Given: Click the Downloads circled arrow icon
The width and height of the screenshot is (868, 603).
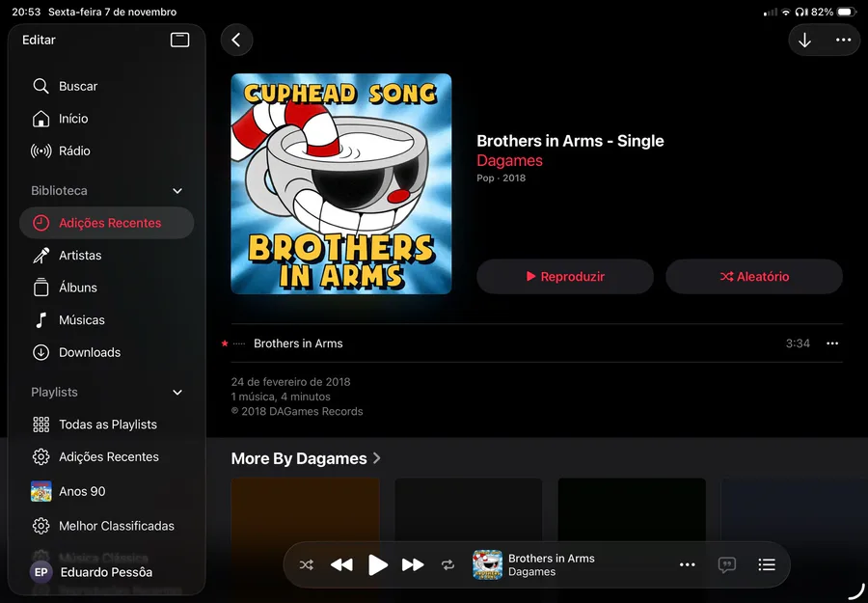Looking at the screenshot, I should pos(41,352).
